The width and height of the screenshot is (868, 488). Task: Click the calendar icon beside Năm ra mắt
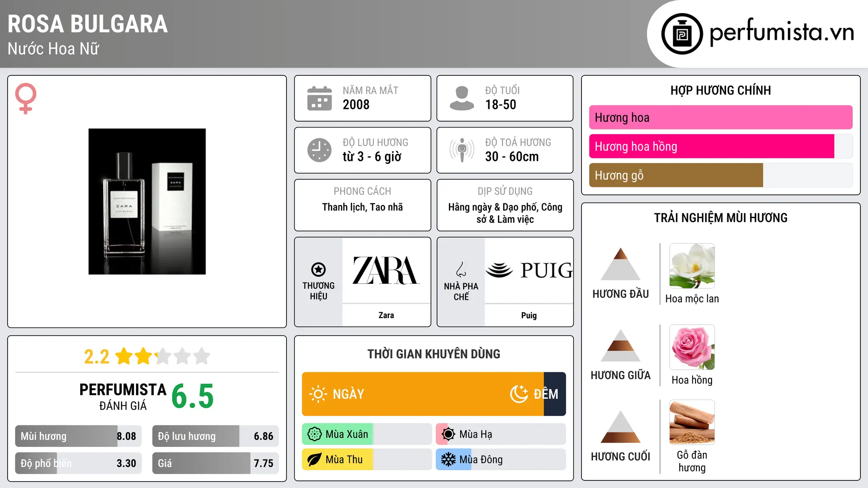[320, 98]
